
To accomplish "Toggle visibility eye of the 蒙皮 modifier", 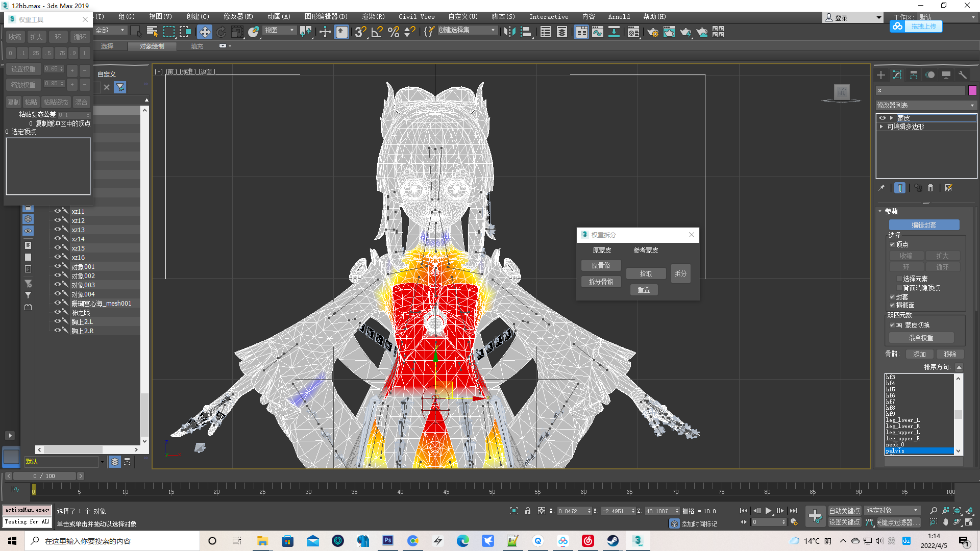I will pyautogui.click(x=883, y=118).
